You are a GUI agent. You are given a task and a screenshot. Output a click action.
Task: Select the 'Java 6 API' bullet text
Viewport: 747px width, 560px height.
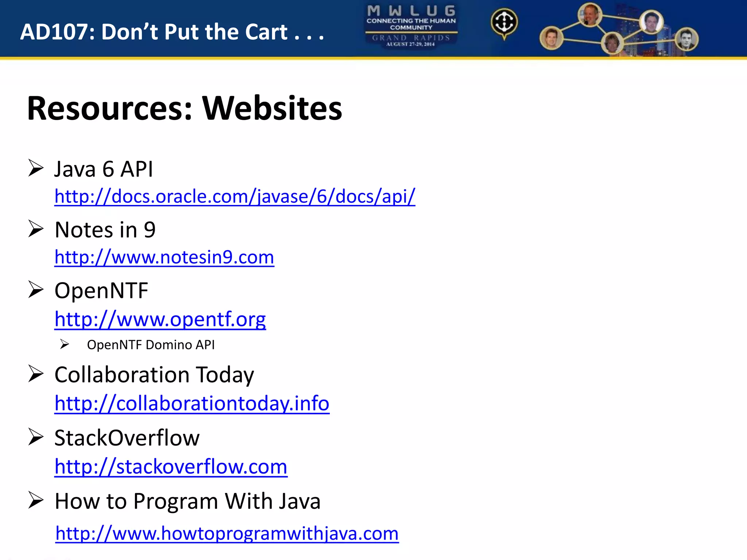(104, 169)
